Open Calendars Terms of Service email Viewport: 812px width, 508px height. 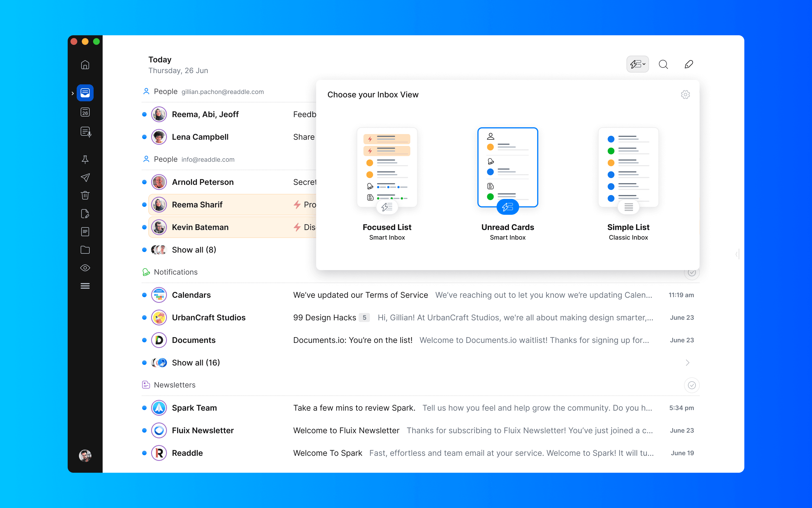pos(420,295)
